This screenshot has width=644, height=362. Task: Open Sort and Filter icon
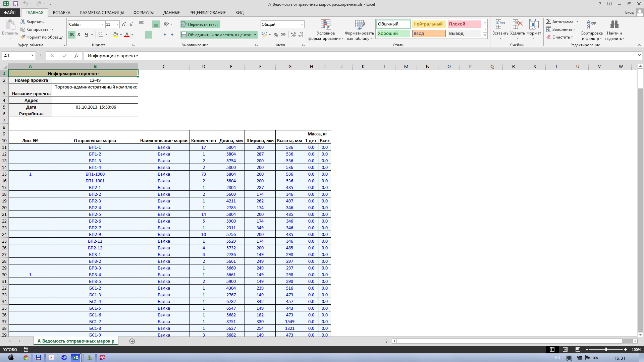(x=591, y=25)
